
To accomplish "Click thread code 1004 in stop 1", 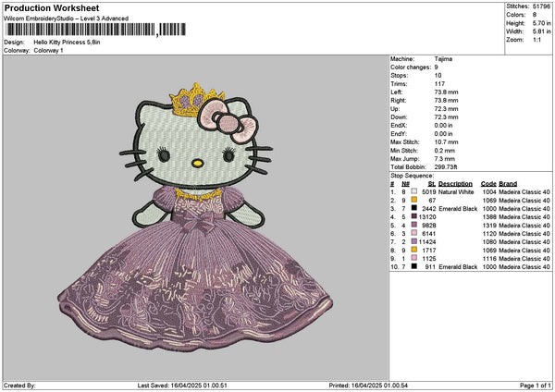I will pos(489,192).
